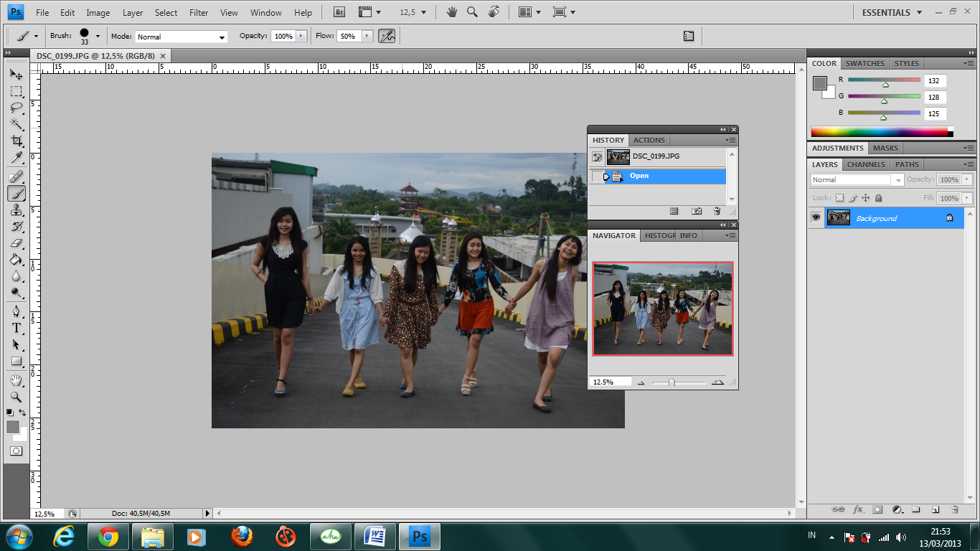
Task: Add layer mask at Layers panel bottom
Action: click(x=877, y=509)
